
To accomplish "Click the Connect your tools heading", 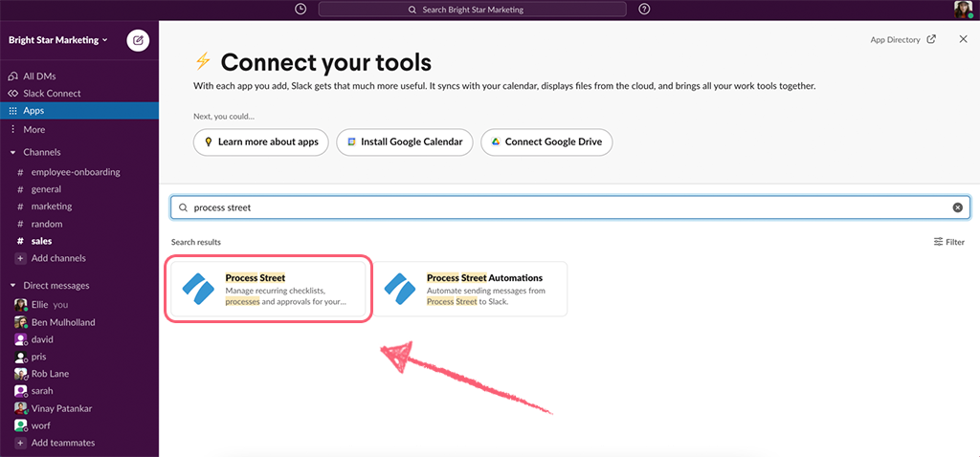I will tap(325, 62).
